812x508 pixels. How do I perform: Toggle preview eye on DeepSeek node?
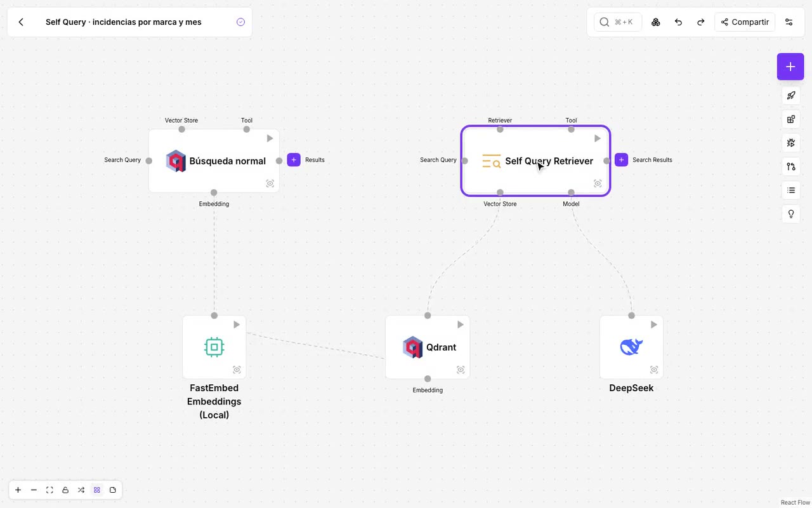pyautogui.click(x=654, y=370)
